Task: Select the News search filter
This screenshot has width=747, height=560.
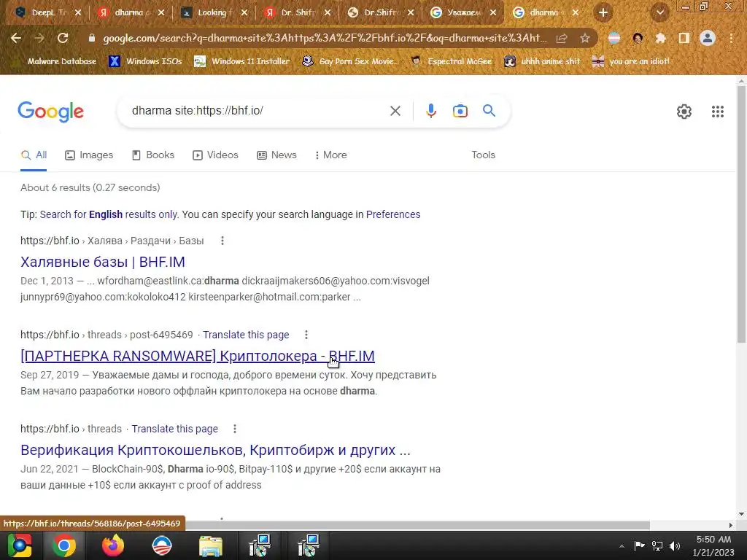Action: click(x=276, y=155)
